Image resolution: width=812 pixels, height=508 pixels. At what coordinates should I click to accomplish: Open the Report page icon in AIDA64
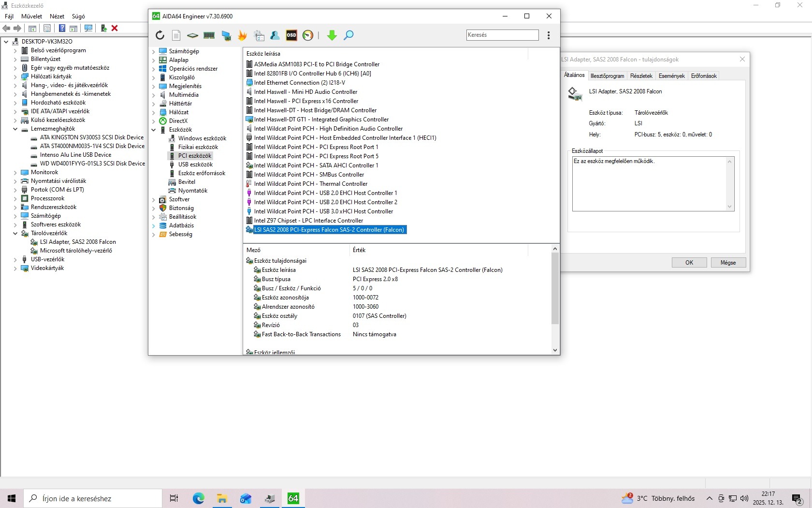176,35
